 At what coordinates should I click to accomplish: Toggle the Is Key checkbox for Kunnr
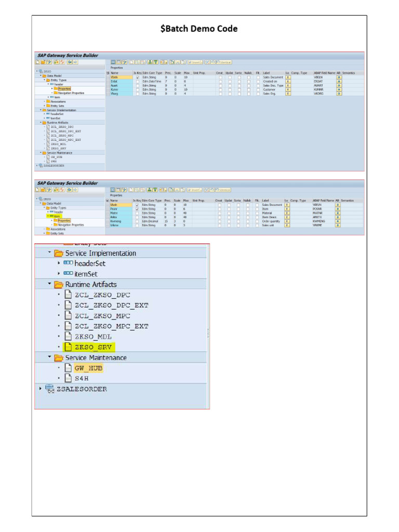pyautogui.click(x=137, y=89)
